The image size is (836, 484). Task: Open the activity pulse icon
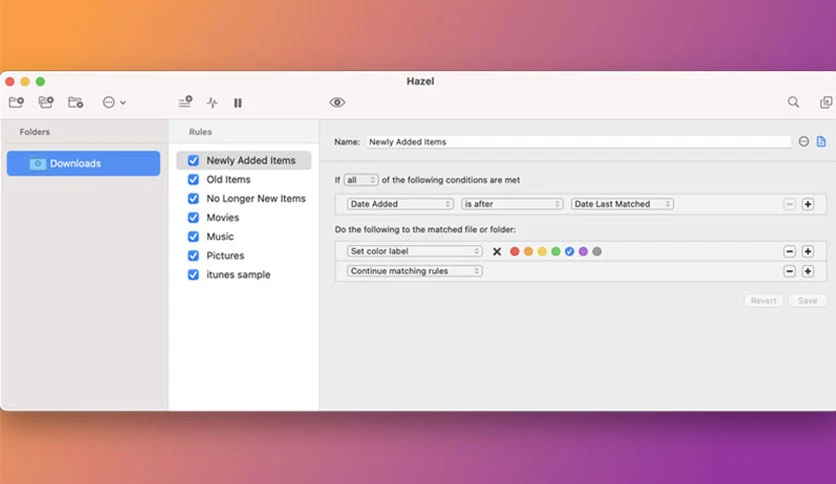point(212,102)
